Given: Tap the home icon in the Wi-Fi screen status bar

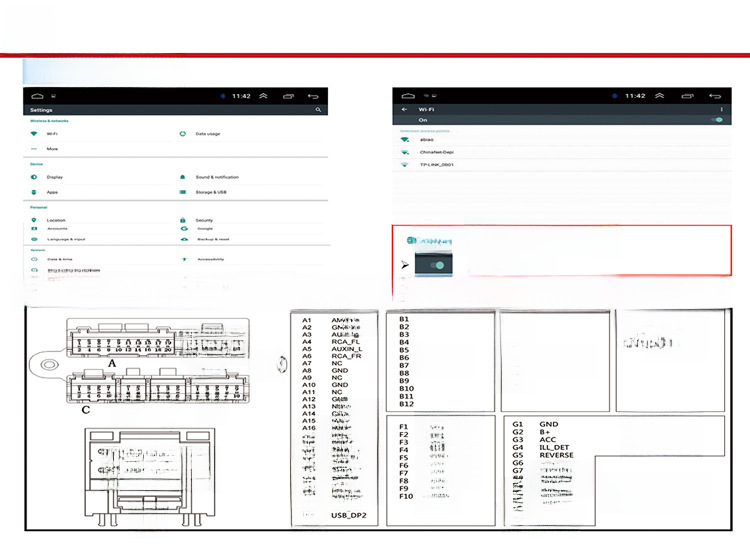Looking at the screenshot, I should coord(408,96).
